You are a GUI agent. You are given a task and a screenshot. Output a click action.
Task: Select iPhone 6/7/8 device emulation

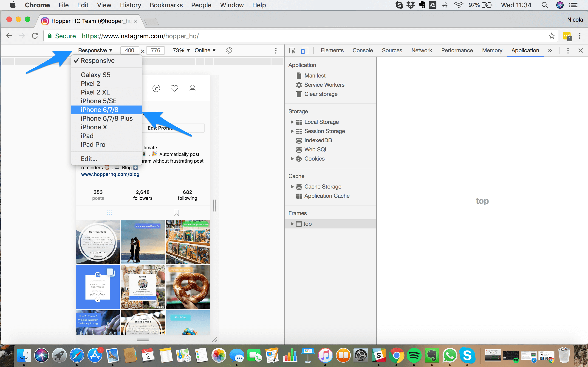(x=99, y=109)
